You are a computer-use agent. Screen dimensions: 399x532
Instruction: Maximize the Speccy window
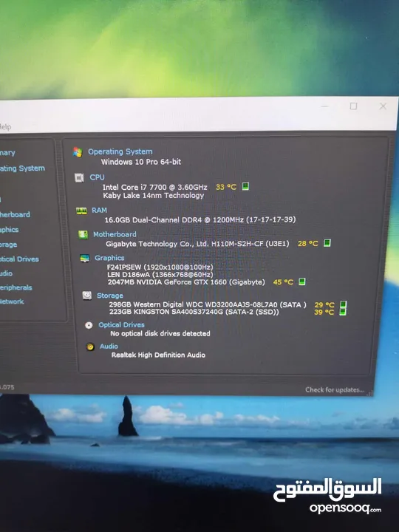click(x=353, y=106)
